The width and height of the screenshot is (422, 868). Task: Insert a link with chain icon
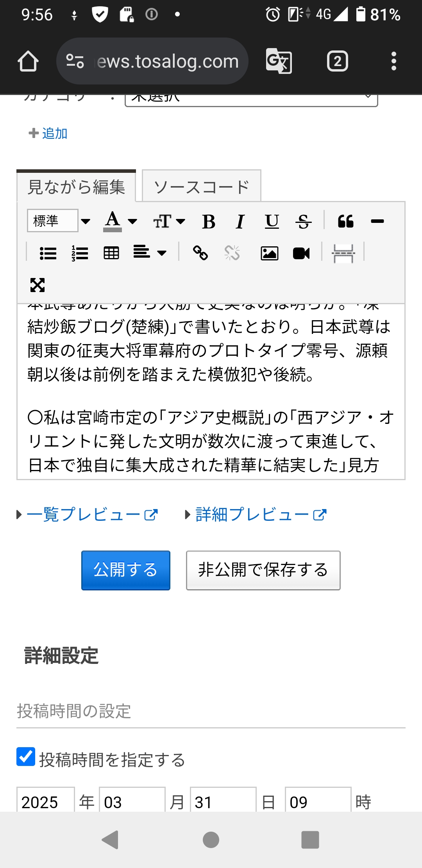pyautogui.click(x=200, y=253)
